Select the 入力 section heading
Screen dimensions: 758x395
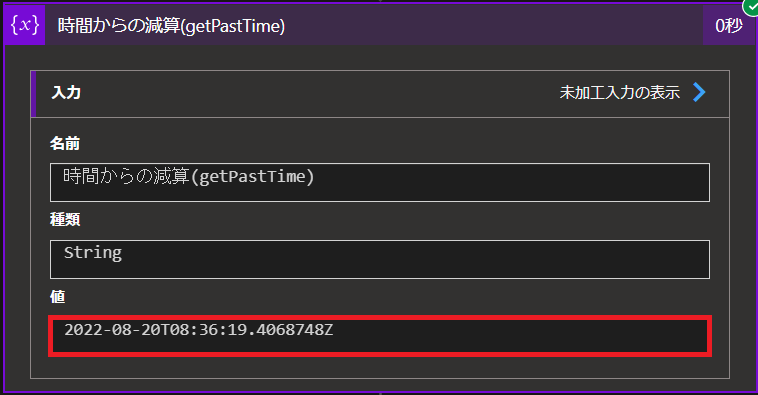click(66, 92)
